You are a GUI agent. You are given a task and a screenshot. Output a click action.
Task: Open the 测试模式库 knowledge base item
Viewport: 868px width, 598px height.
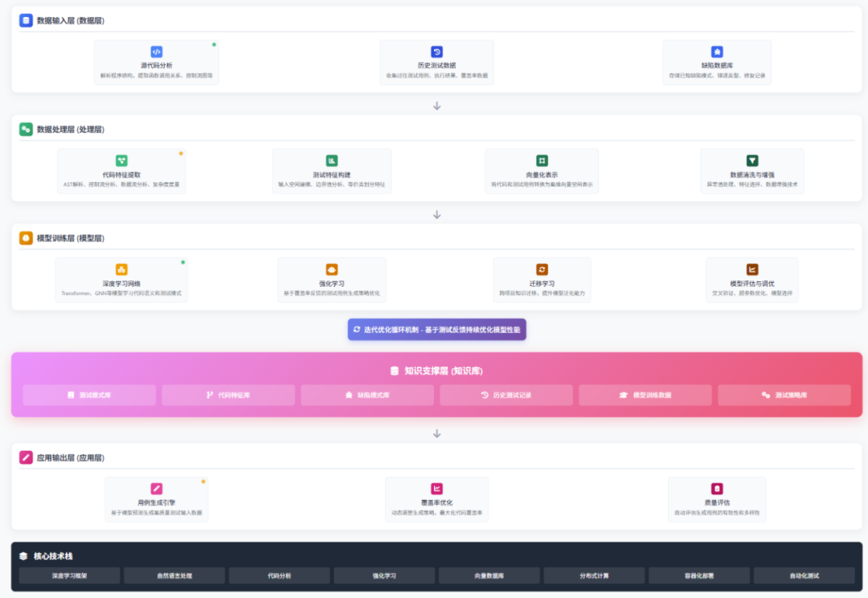point(89,395)
